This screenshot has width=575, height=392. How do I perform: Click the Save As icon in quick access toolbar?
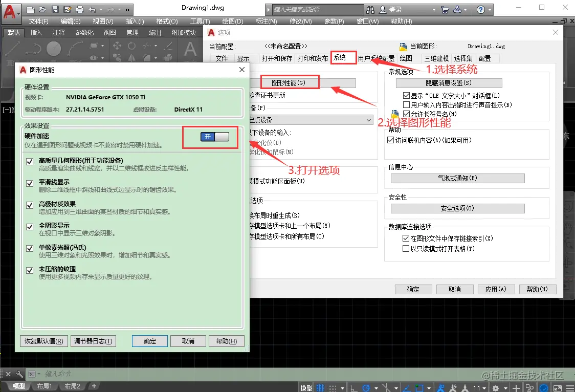click(67, 10)
